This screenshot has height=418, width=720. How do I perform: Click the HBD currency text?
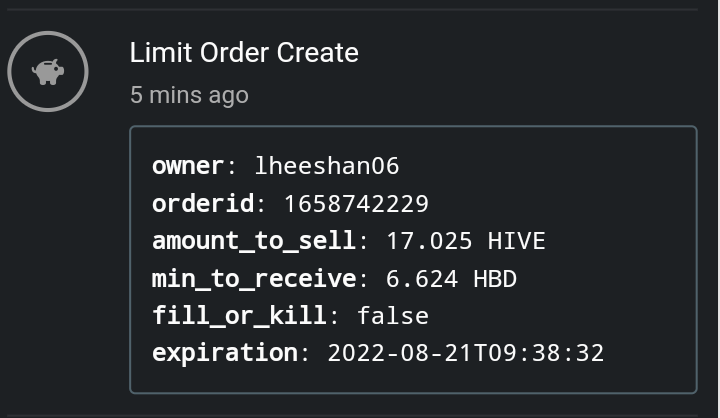click(x=495, y=278)
